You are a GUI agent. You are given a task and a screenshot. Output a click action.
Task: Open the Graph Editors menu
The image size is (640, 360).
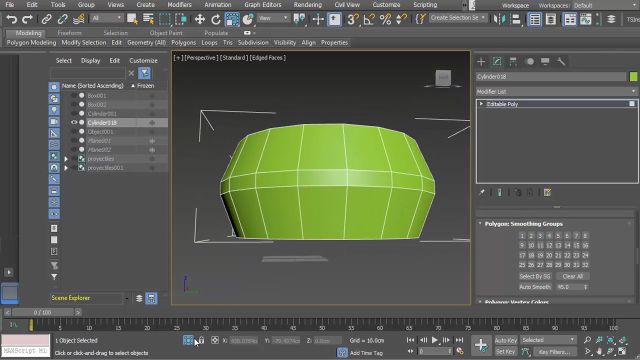263,5
